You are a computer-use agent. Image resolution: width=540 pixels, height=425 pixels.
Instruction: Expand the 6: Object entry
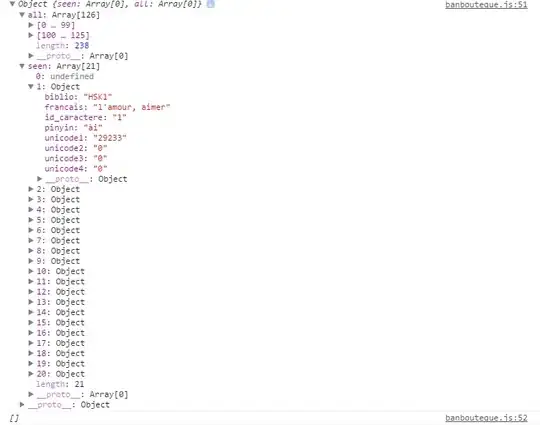[x=31, y=230]
